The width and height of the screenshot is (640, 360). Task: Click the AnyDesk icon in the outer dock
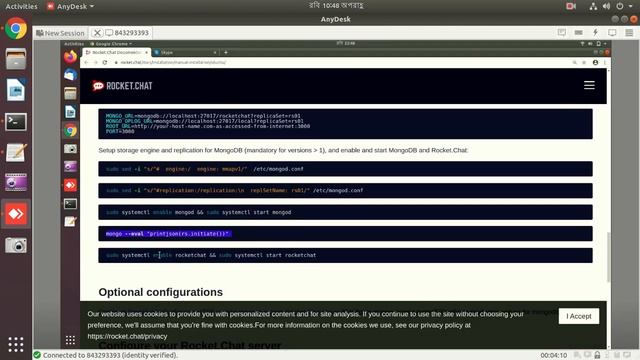pyautogui.click(x=16, y=213)
